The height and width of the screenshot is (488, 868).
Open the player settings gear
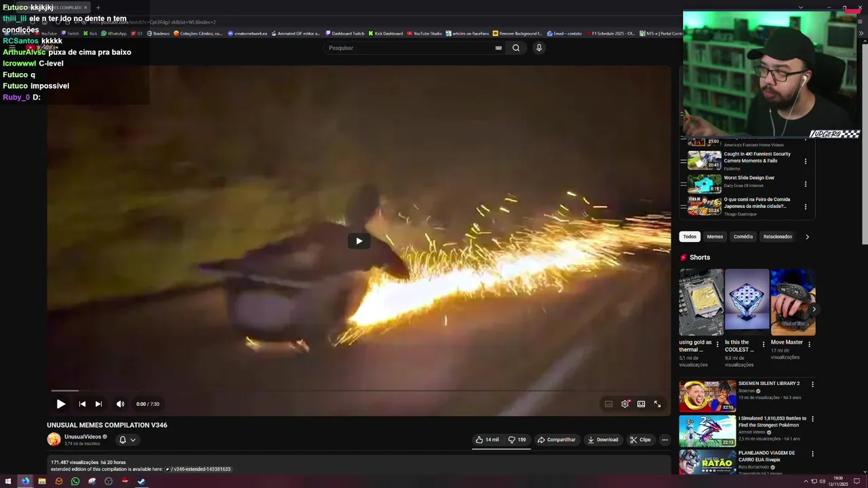(625, 404)
